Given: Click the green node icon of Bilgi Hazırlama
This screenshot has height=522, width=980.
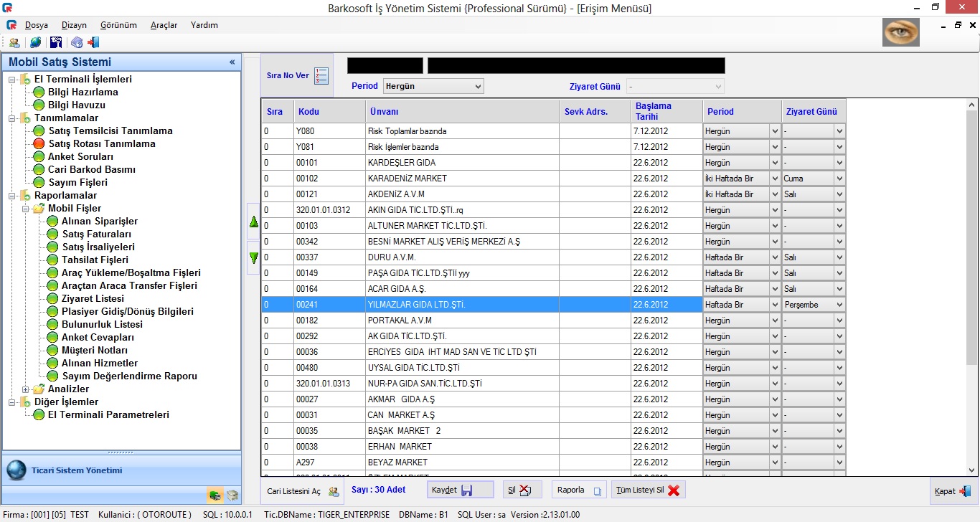Looking at the screenshot, I should pyautogui.click(x=39, y=92).
